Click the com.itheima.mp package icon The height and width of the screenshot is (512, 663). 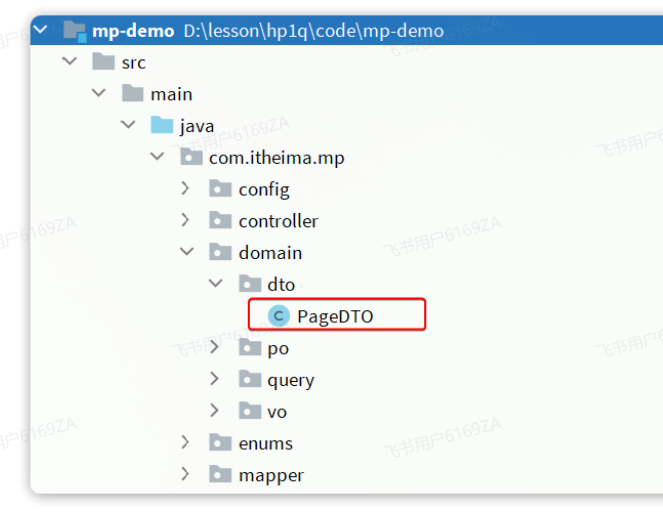point(190,158)
